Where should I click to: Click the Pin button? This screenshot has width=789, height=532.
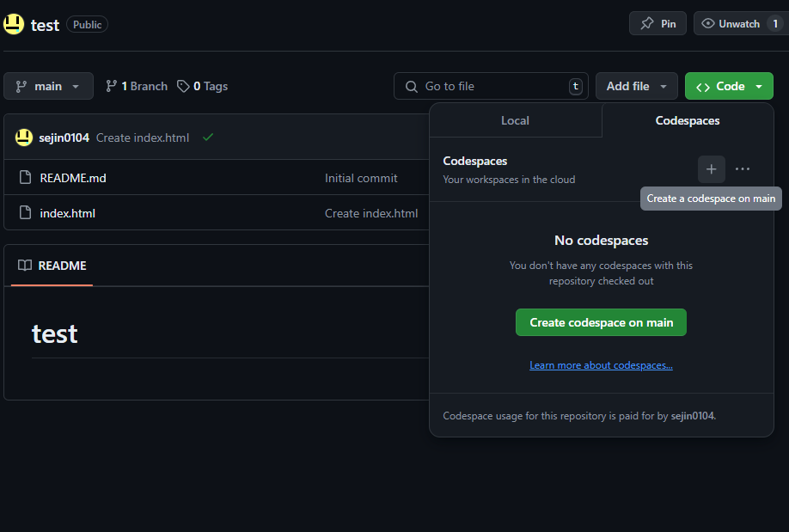[x=657, y=24]
